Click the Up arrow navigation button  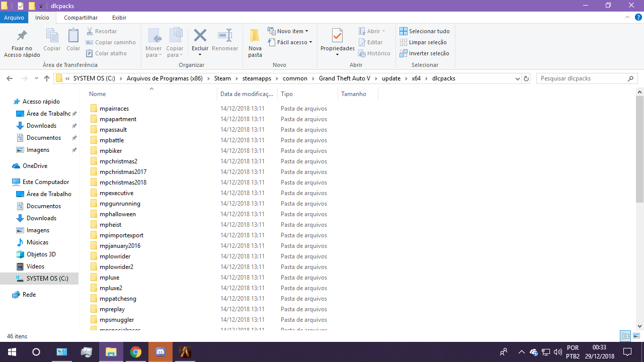(47, 78)
